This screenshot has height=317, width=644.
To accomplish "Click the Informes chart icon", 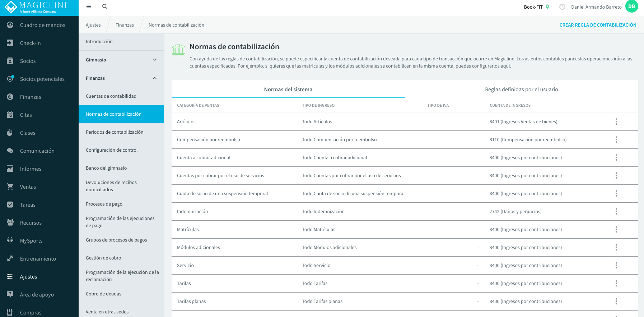I will [x=10, y=169].
